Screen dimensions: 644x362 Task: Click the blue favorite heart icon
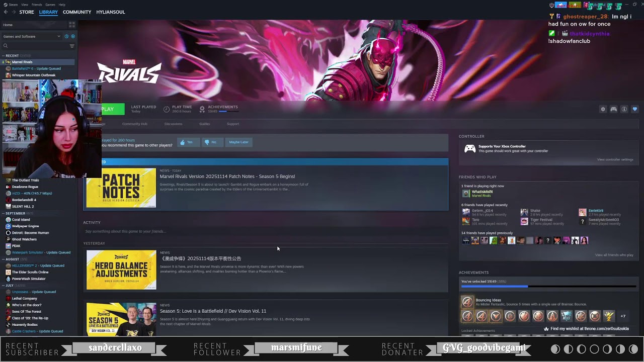click(635, 109)
